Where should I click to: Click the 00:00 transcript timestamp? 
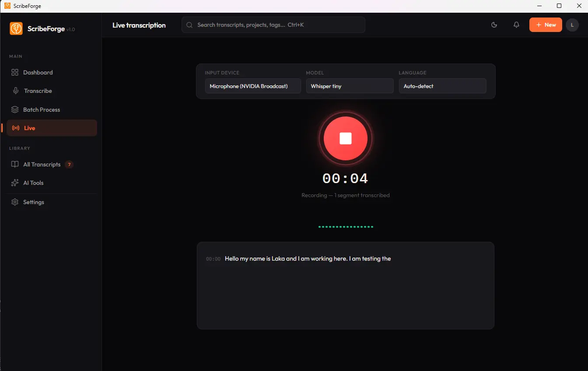[x=213, y=259]
